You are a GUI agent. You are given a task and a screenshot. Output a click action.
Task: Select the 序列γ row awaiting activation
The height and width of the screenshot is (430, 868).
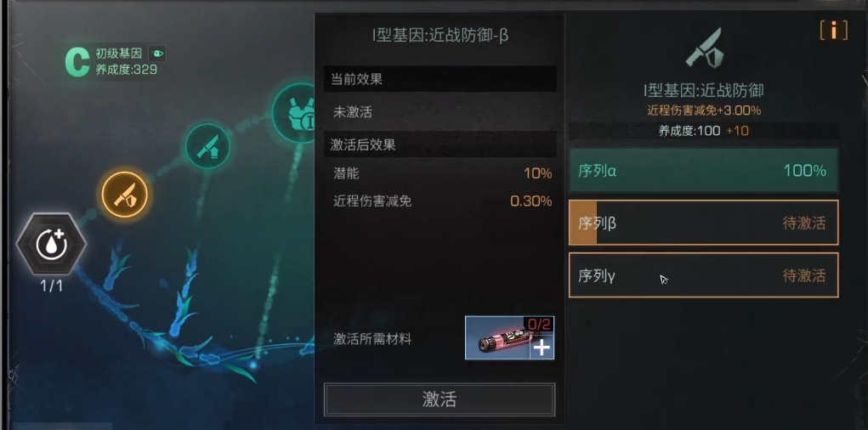pos(704,275)
